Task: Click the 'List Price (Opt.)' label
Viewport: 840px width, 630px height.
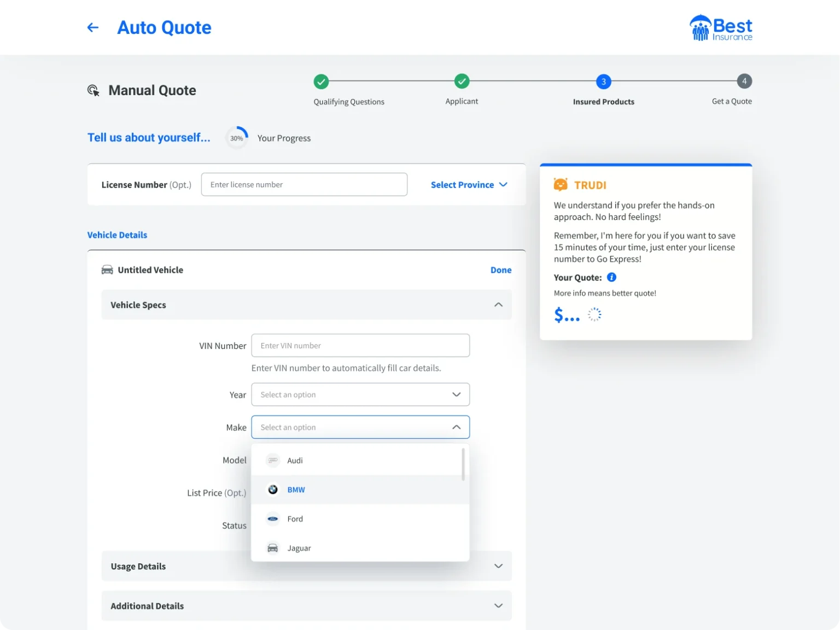Action: pyautogui.click(x=217, y=493)
